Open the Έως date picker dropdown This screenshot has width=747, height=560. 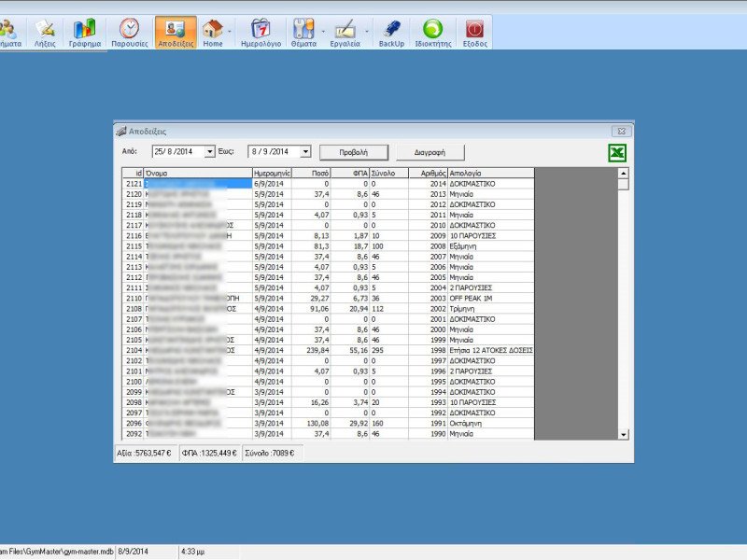tap(305, 152)
